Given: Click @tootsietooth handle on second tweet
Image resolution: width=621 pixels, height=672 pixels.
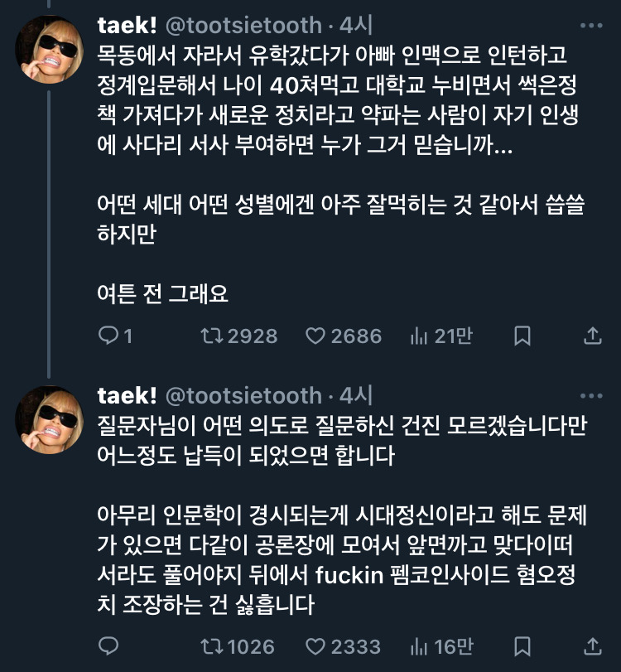Looking at the screenshot, I should pyautogui.click(x=243, y=395).
